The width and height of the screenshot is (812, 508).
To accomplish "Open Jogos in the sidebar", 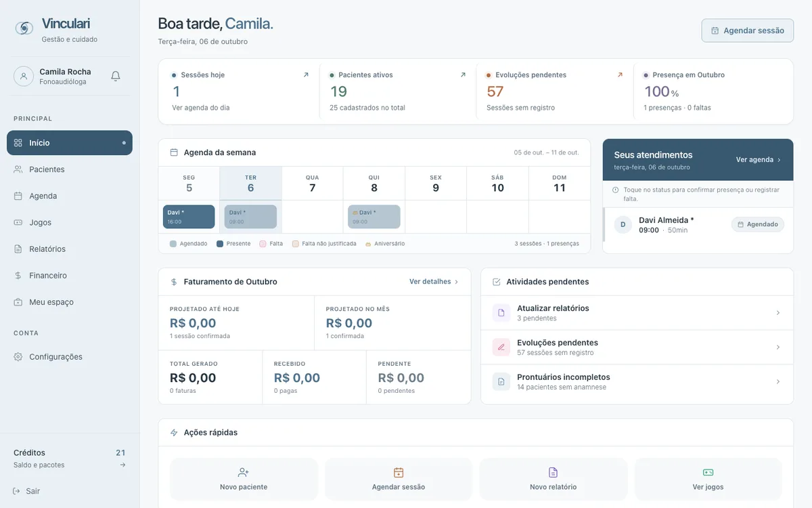I will point(70,222).
